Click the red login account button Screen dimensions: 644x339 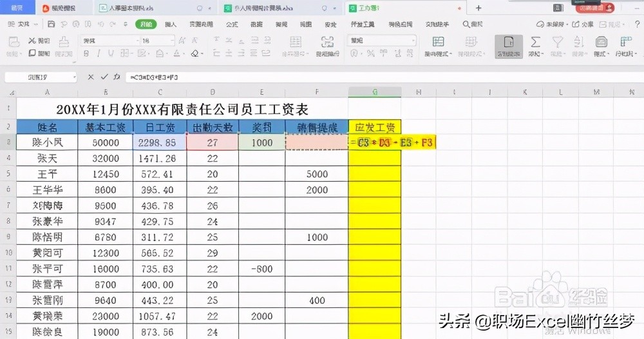594,8
